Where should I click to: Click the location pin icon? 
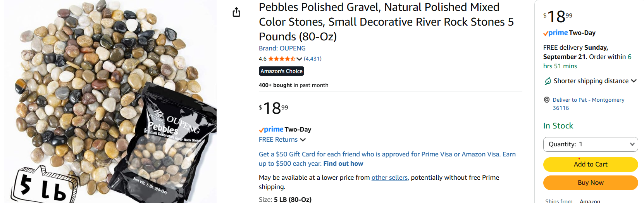tap(547, 100)
